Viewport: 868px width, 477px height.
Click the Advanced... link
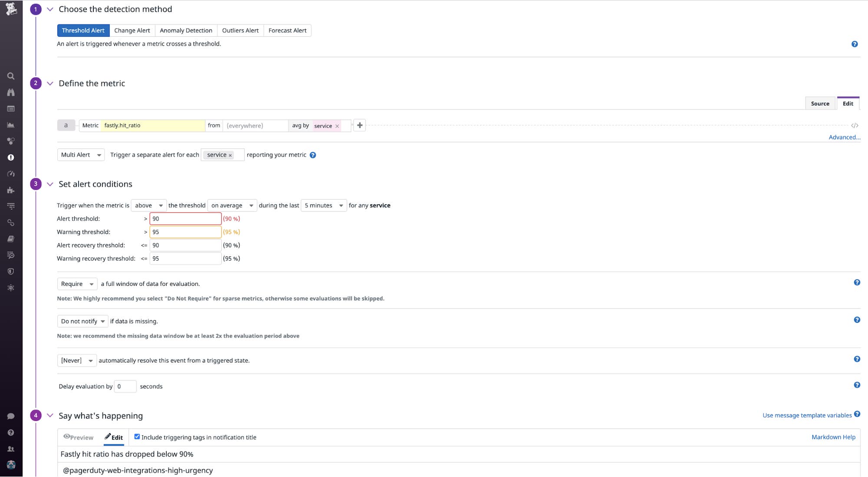tap(844, 137)
